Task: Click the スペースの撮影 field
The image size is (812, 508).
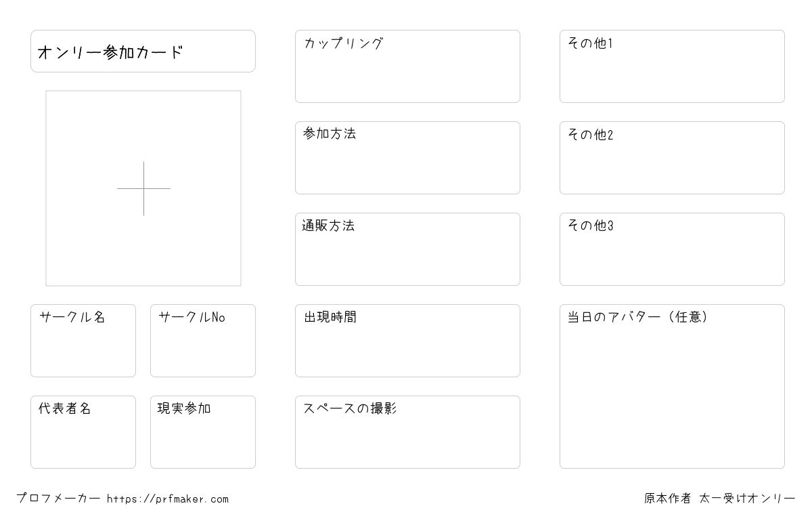Action: pyautogui.click(x=407, y=432)
